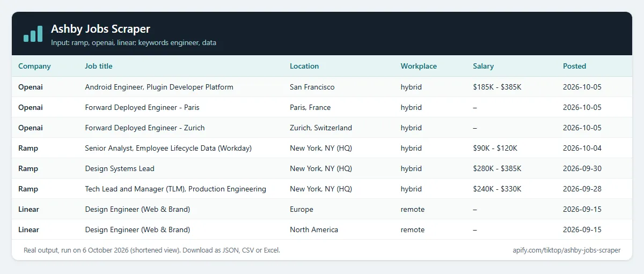Click Forward Deployed Engineer - Zurich title
The width and height of the screenshot is (644, 274).
[x=145, y=128]
